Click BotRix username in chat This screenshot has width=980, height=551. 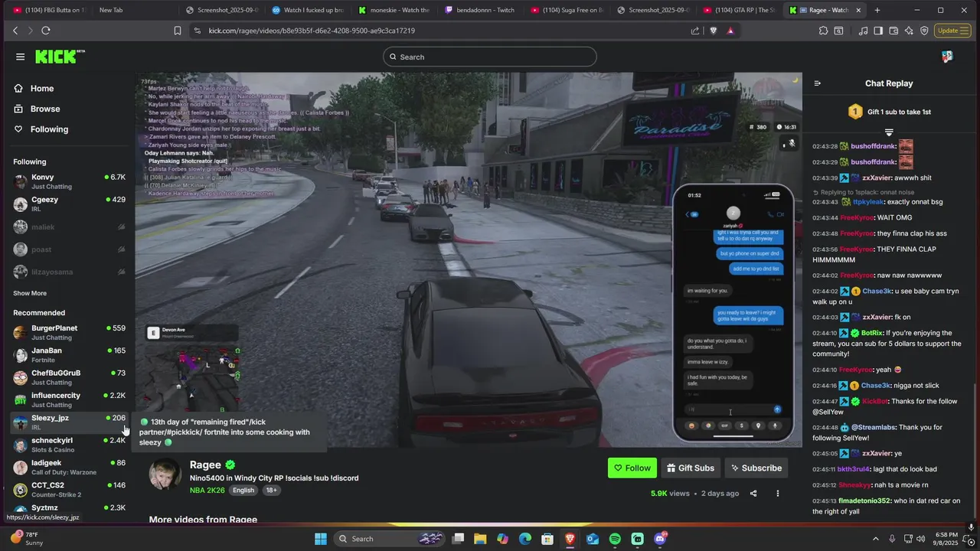pos(872,334)
